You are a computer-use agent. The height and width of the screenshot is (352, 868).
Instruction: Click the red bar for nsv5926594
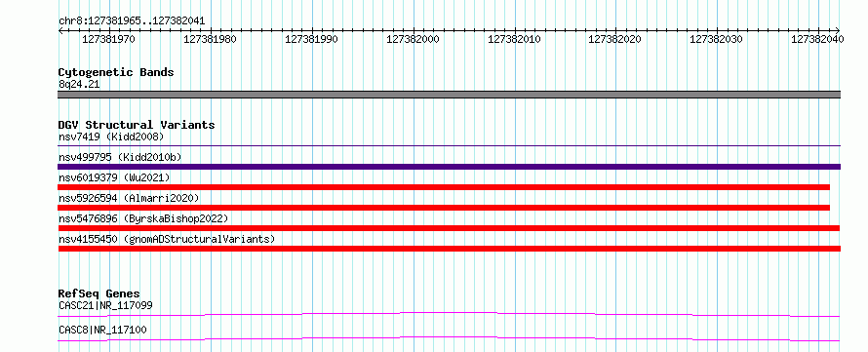click(x=444, y=208)
